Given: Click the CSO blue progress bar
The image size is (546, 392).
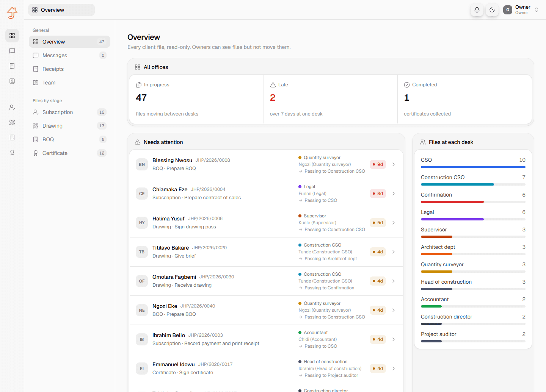Looking at the screenshot, I should [473, 167].
